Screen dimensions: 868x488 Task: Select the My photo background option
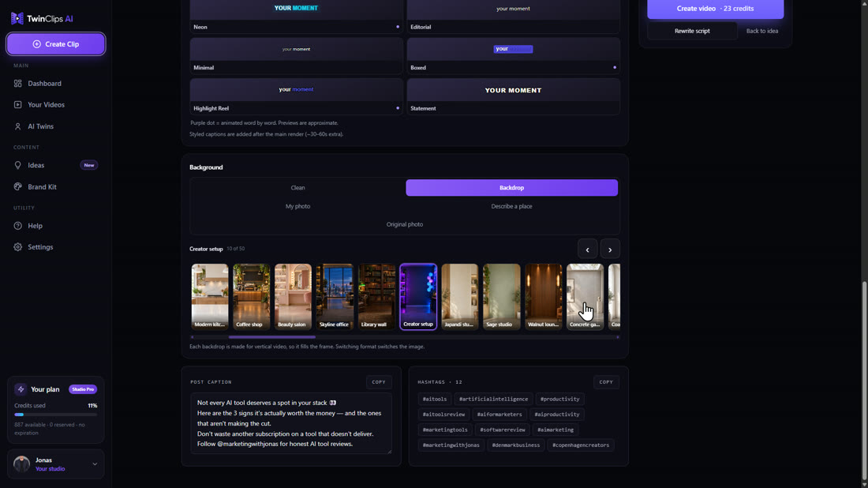tap(297, 206)
